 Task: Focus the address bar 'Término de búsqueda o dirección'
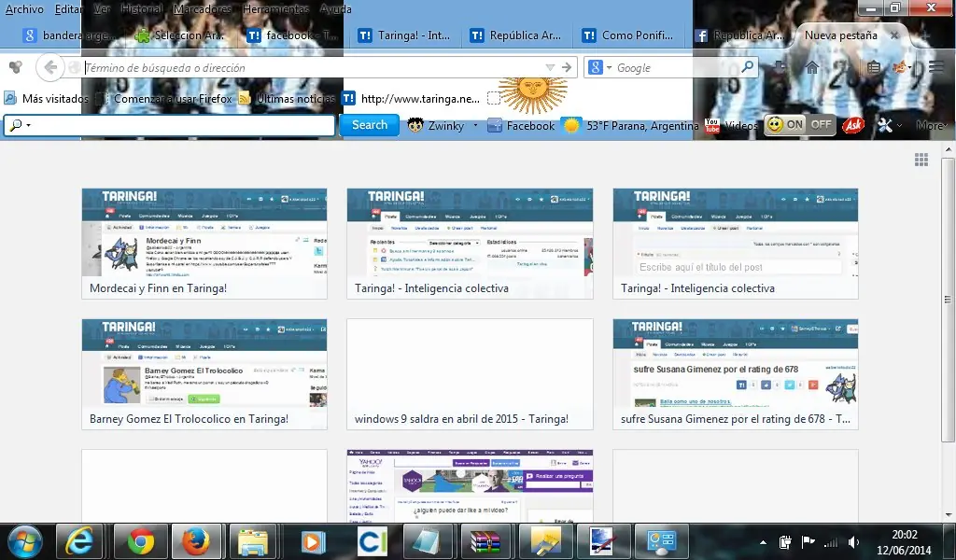pos(314,67)
